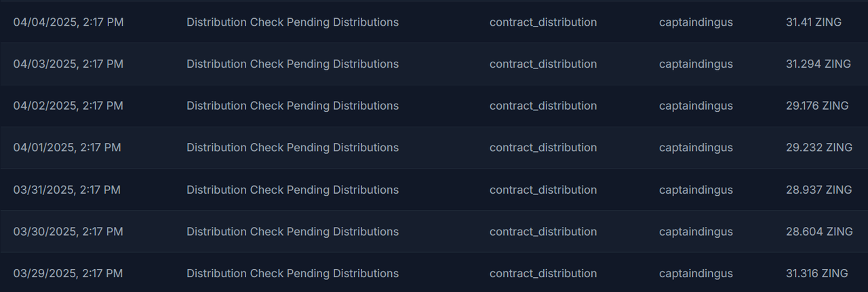Select the 03/29/2025, 2:17 PM date cell
868x292 pixels.
click(x=68, y=274)
